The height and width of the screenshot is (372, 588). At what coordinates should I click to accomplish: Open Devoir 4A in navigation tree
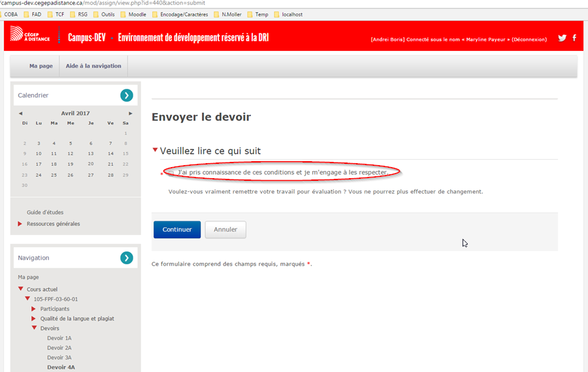tap(61, 367)
